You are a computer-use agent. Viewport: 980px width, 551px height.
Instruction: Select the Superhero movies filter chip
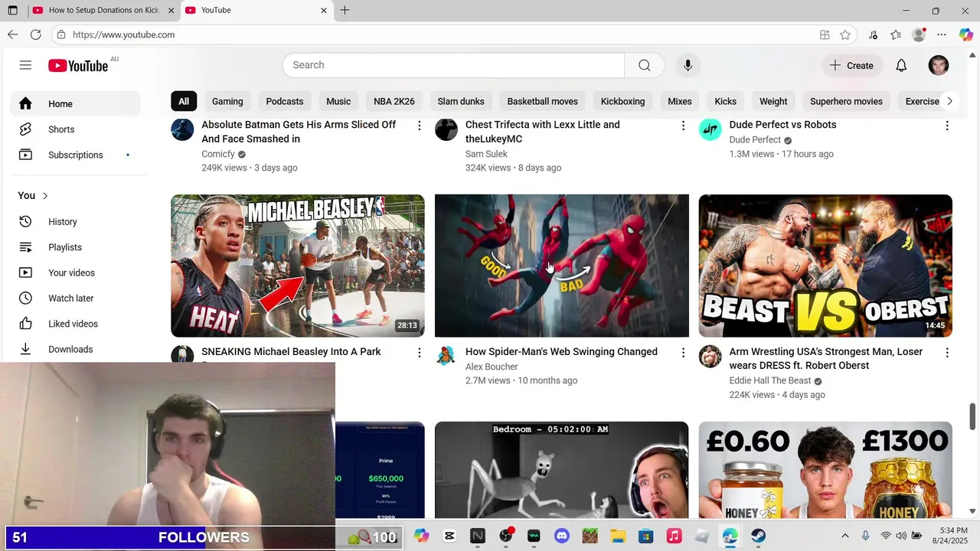[846, 101]
